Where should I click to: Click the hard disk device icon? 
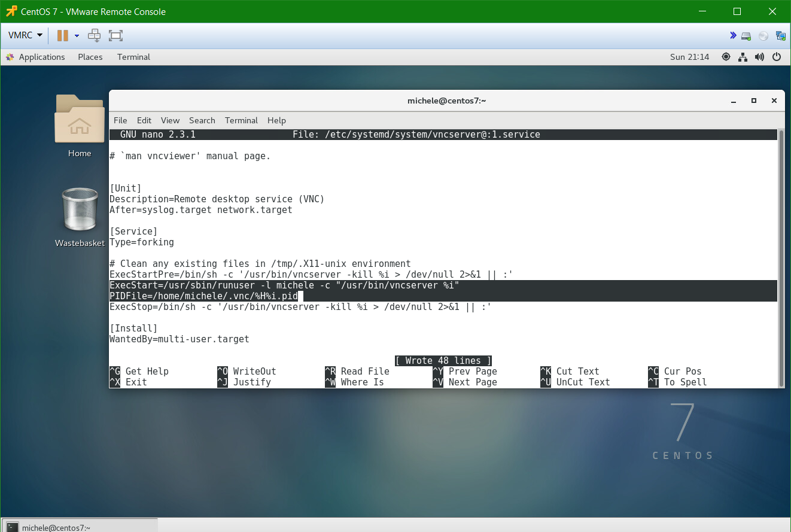[746, 37]
